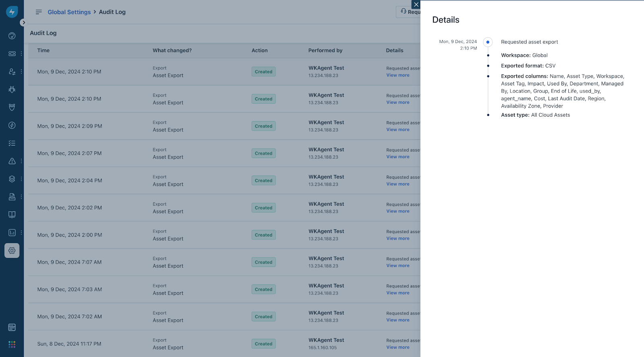Image resolution: width=644 pixels, height=357 pixels.
Task: Open the lightning circle icon in sidebar
Action: (x=12, y=125)
